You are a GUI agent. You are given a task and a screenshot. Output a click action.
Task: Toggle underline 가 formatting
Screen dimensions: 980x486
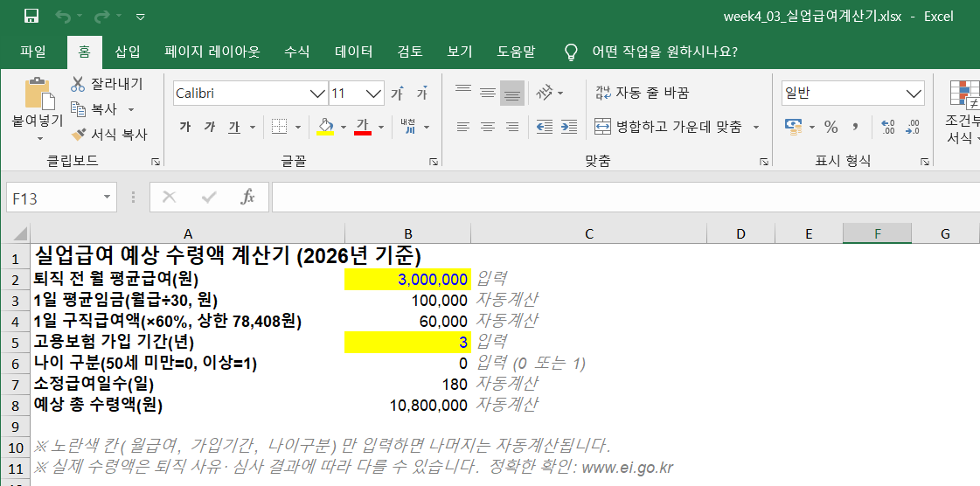[234, 127]
